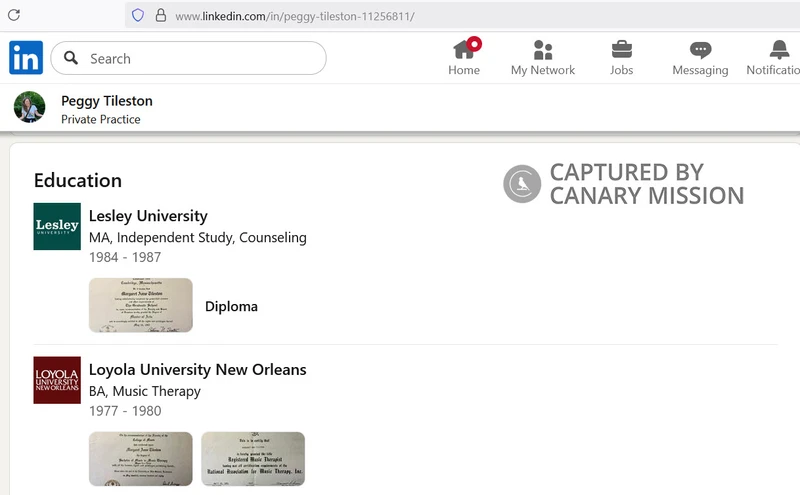
Task: Click the 1977 - 1980 date range
Action: coord(125,411)
